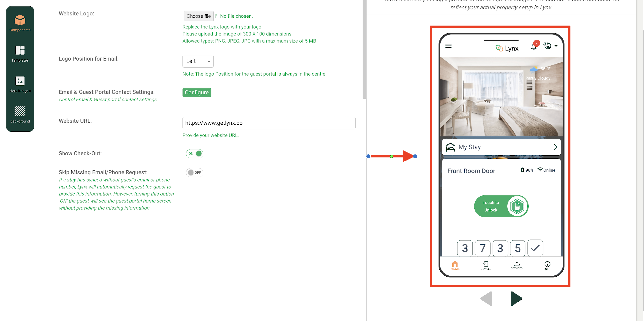Select the Devices tab in phone preview
Screen dimensions: 644x321
pyautogui.click(x=486, y=266)
